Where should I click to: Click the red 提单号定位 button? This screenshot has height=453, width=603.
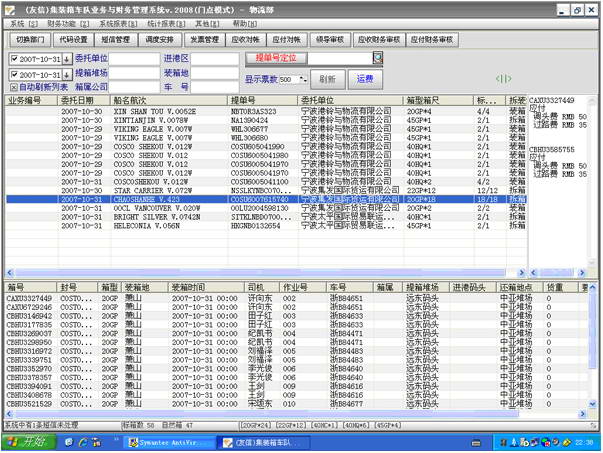pos(276,58)
